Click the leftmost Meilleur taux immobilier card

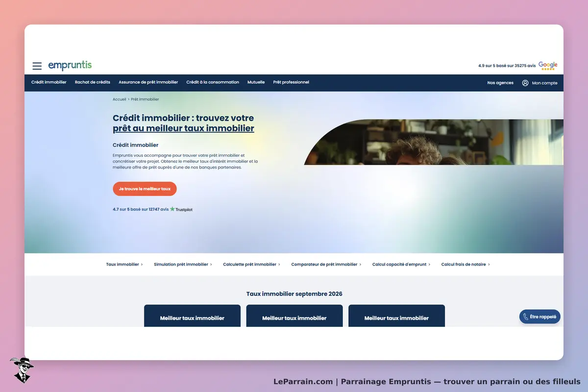click(x=192, y=316)
